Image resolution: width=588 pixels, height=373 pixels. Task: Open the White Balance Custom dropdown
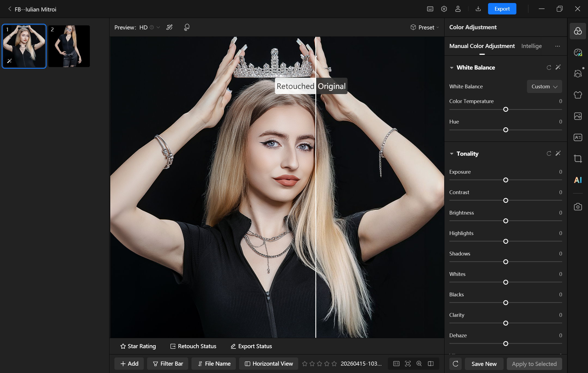click(x=544, y=86)
